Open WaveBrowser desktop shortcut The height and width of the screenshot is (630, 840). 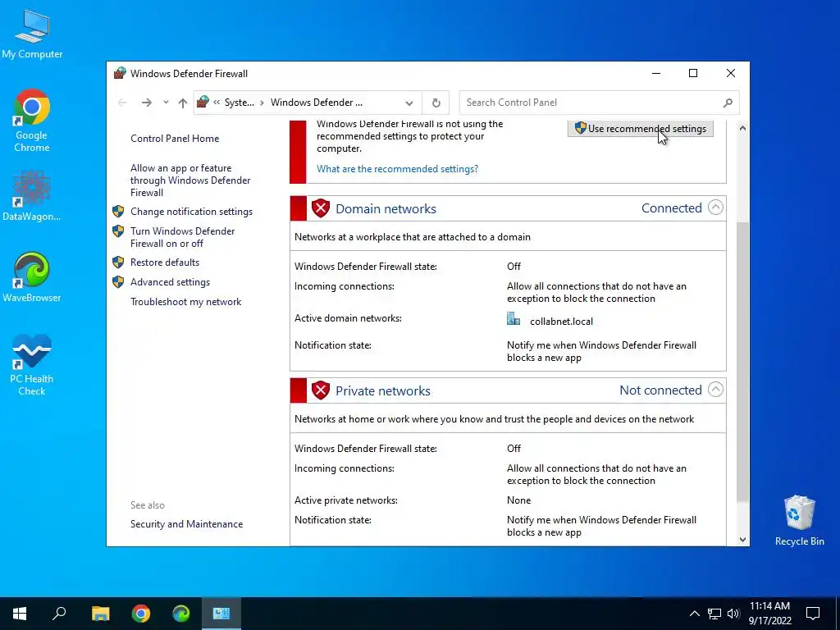tap(32, 277)
